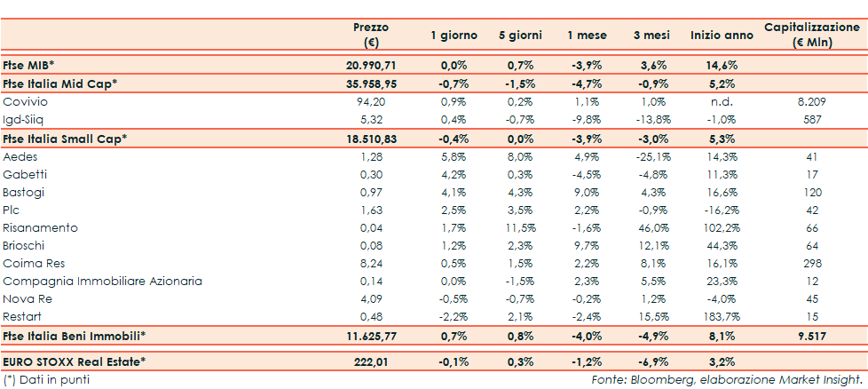Image resolution: width=868 pixels, height=389 pixels.
Task: Click the Ftse Italia Small Cap* label
Action: pos(65,139)
